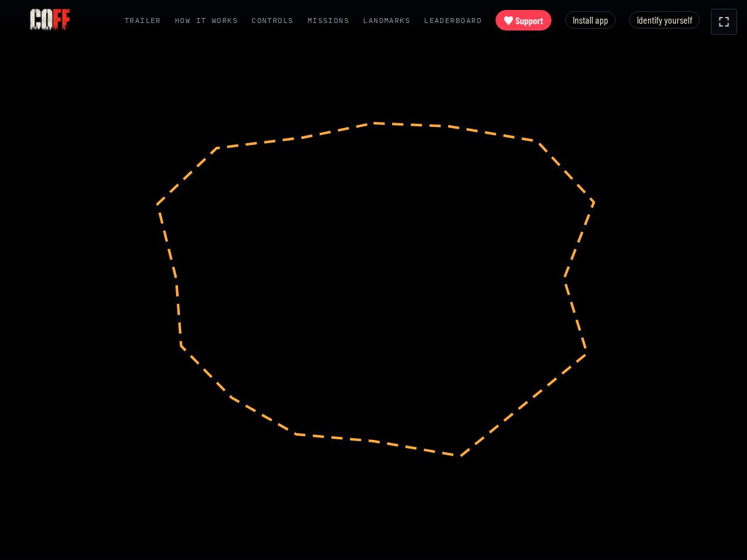Click the Support button
This screenshot has width=747, height=560.
coord(524,21)
